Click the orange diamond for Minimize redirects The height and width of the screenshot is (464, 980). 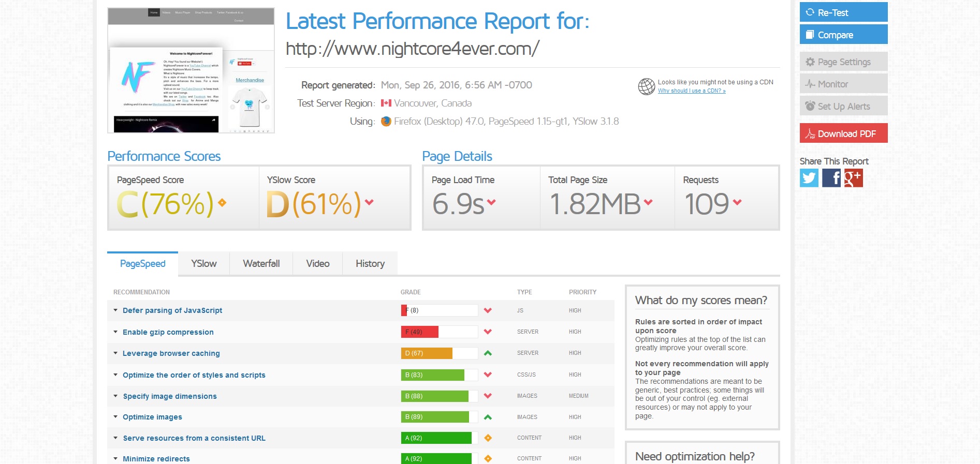(x=487, y=459)
